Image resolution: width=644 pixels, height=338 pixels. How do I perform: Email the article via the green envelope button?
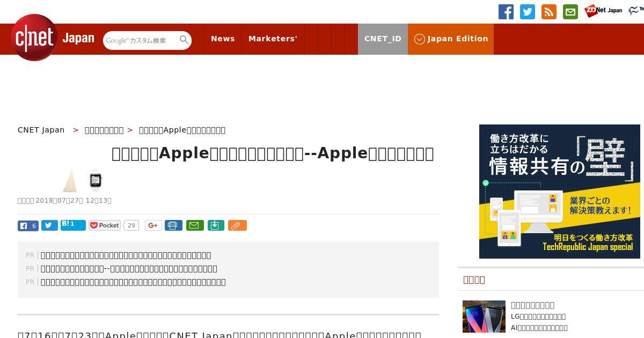click(195, 225)
